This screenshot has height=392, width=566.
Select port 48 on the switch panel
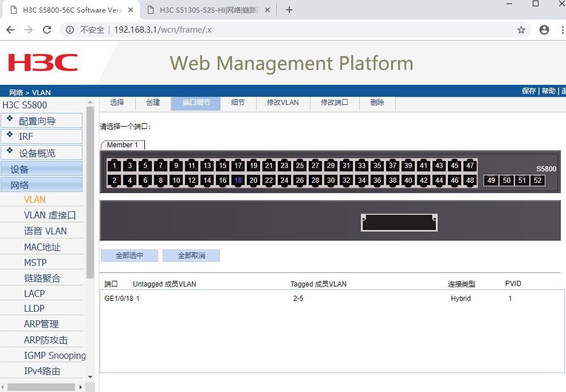point(470,180)
